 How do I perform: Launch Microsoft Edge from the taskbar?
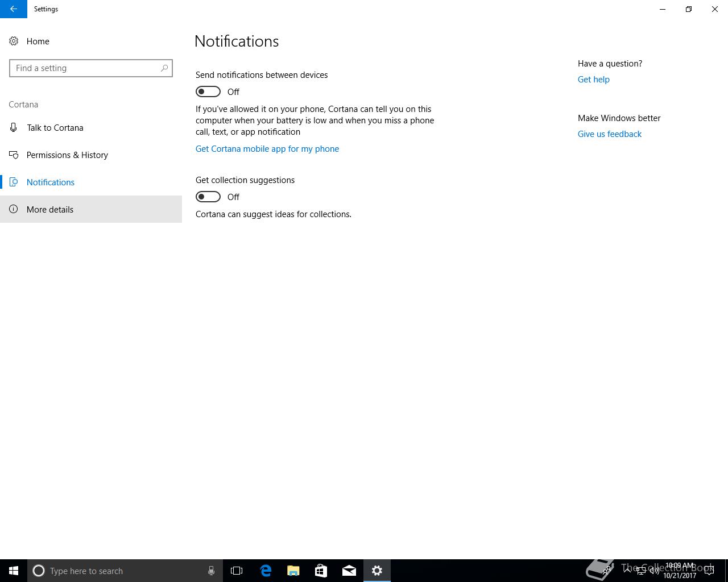pyautogui.click(x=266, y=571)
